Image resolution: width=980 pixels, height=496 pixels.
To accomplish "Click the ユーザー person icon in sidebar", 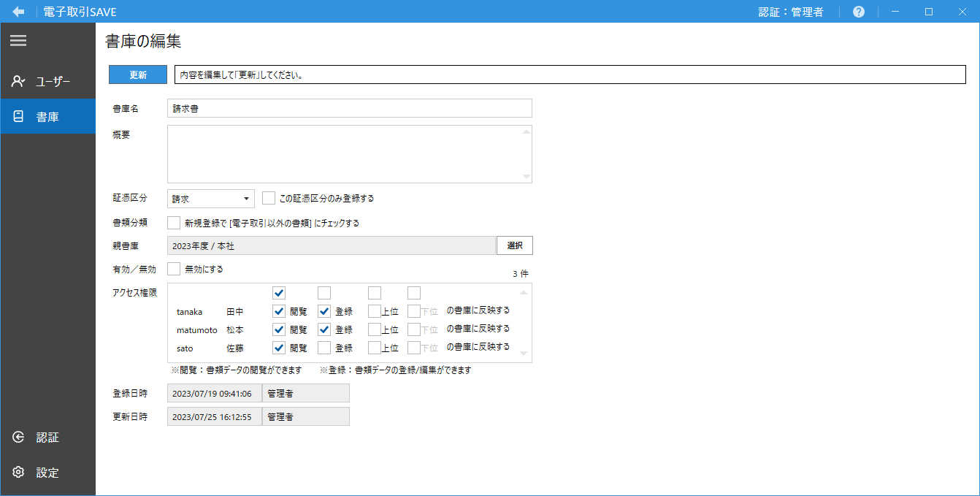I will point(19,81).
